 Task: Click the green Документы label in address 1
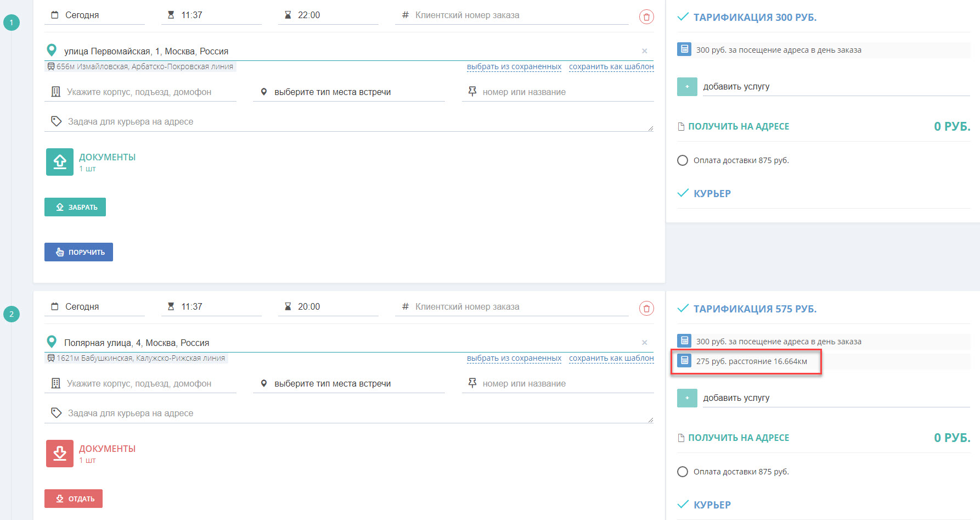(x=107, y=157)
